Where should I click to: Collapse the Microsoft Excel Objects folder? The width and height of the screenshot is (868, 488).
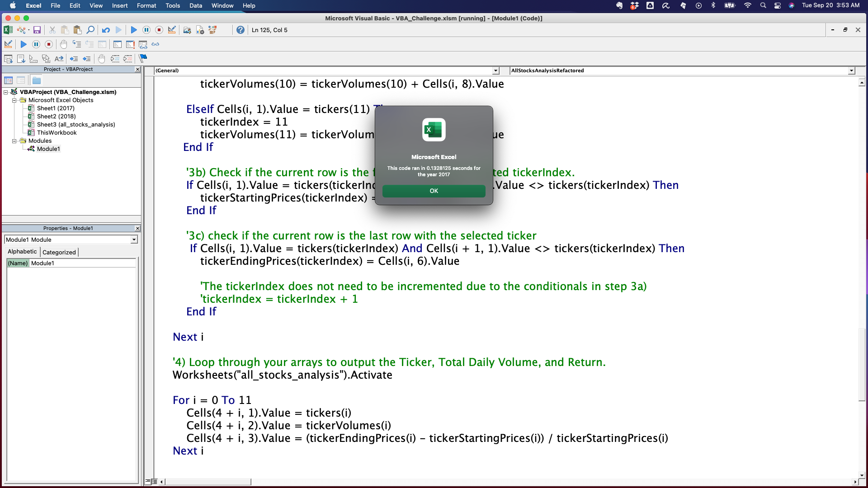[x=14, y=100]
